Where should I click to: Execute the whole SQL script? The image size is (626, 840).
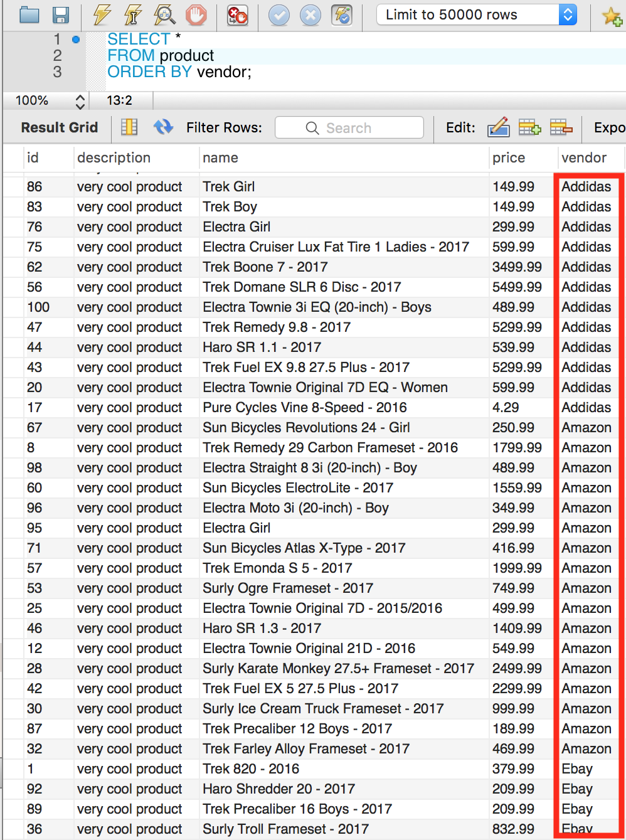tap(102, 14)
